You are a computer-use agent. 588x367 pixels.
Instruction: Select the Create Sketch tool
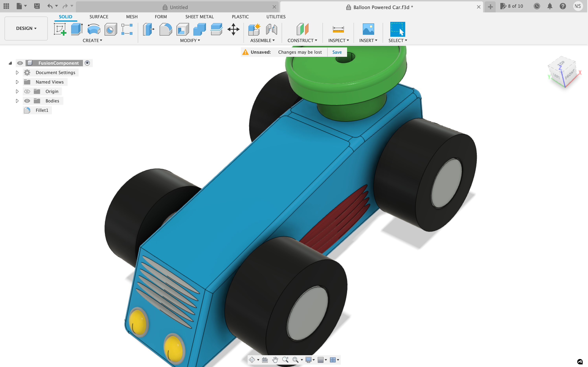click(60, 29)
